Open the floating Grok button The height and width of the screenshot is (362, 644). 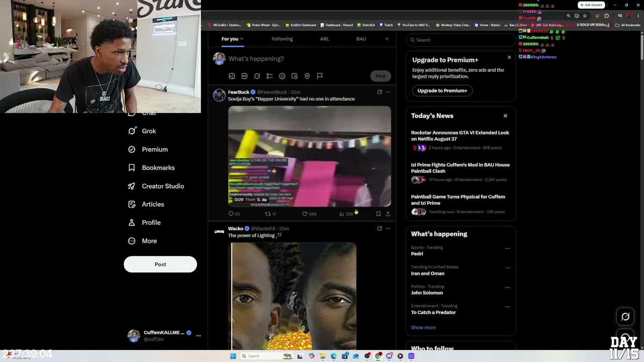click(625, 317)
